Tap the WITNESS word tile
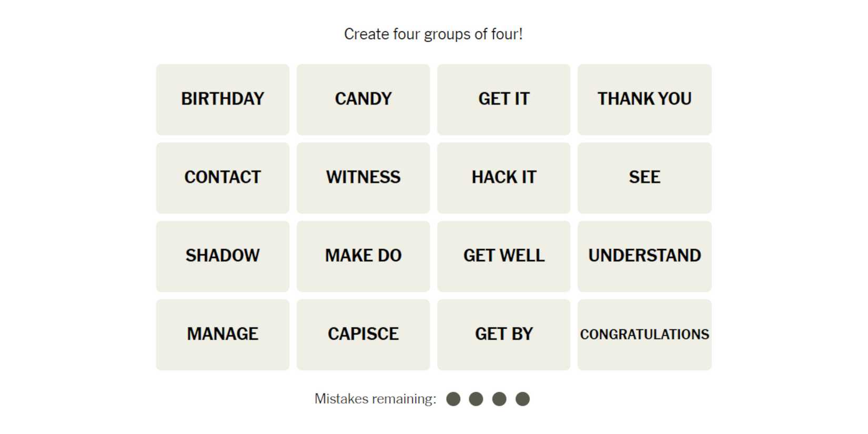Viewport: 868px width, 434px height. 363,178
